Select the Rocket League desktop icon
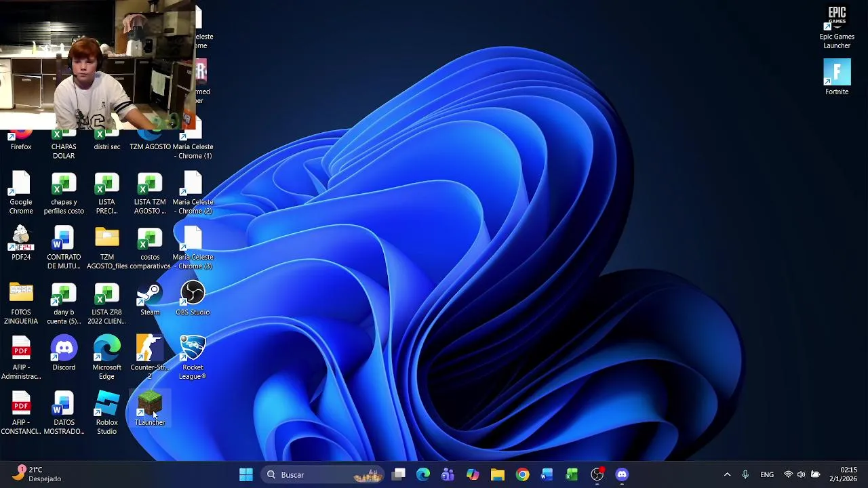This screenshot has width=868, height=488. (193, 357)
